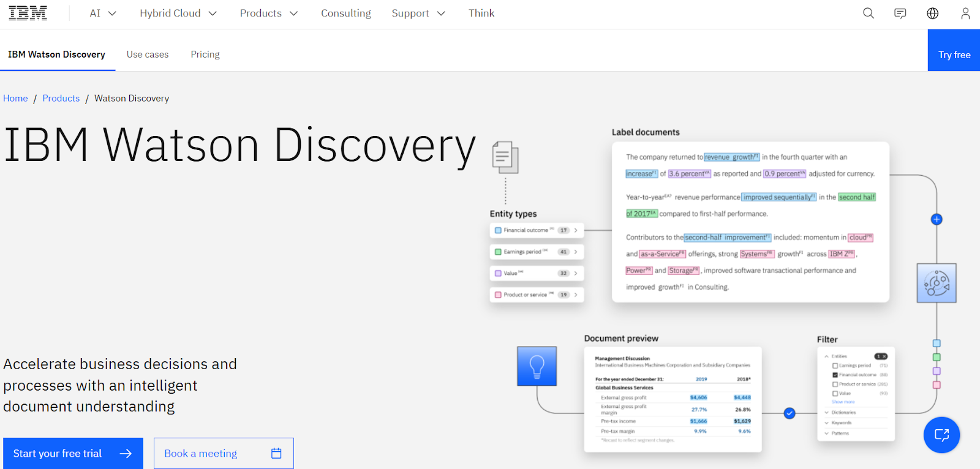Click the circular network diagram tile
This screenshot has width=980, height=469.
pyautogui.click(x=937, y=283)
